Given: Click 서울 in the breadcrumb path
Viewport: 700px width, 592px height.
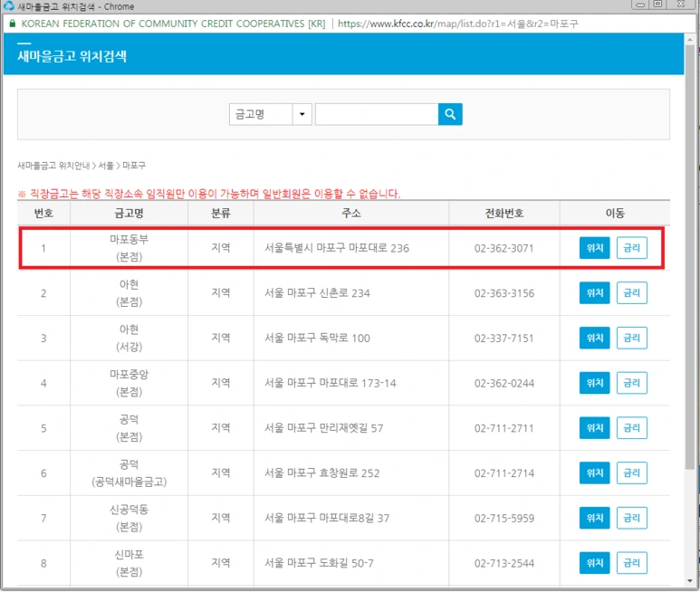Looking at the screenshot, I should [x=106, y=166].
